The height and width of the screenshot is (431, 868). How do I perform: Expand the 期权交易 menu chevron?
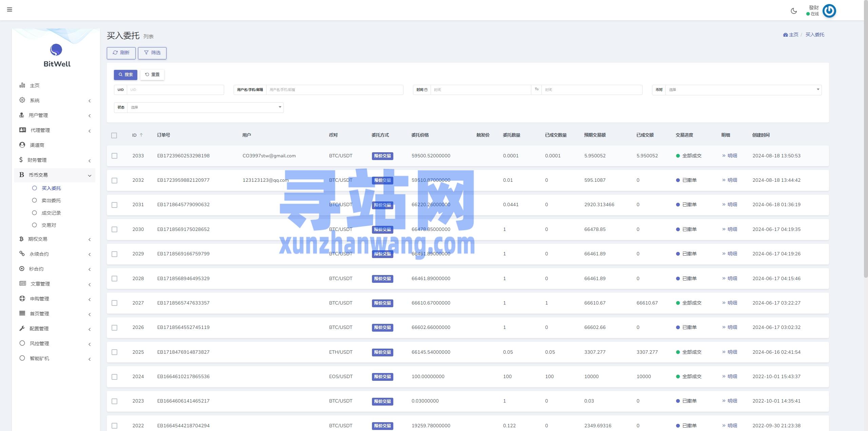click(90, 239)
